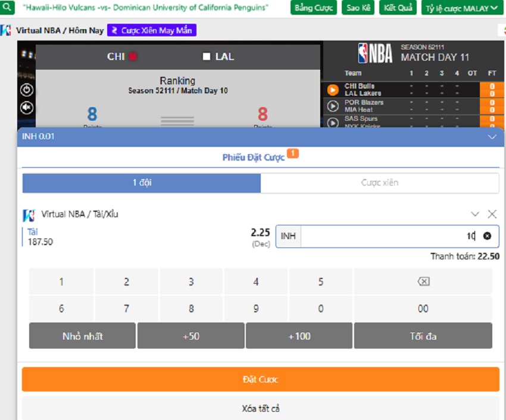Image resolution: width=506 pixels, height=420 pixels.
Task: Play the POR Blazers vs MIA Heat match
Action: (x=333, y=106)
